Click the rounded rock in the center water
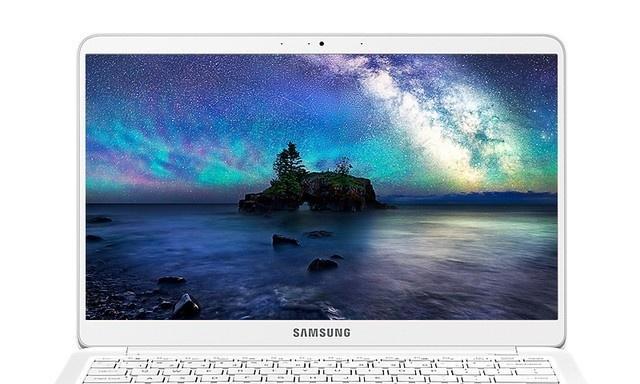This screenshot has width=640, height=384. [322, 265]
